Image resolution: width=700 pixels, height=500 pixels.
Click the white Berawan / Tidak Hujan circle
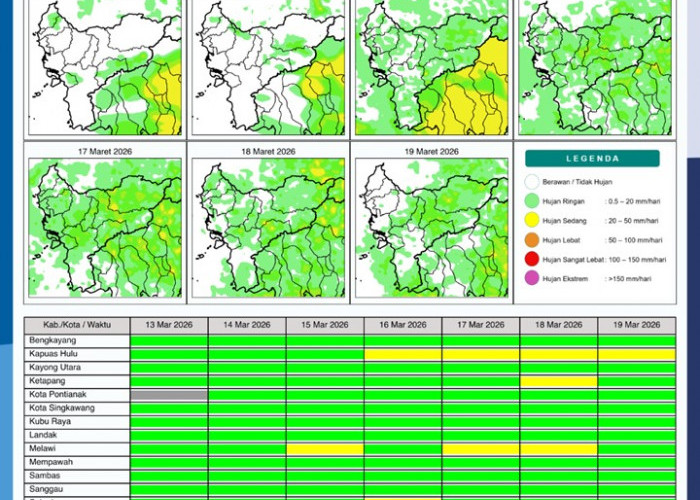[x=531, y=182]
